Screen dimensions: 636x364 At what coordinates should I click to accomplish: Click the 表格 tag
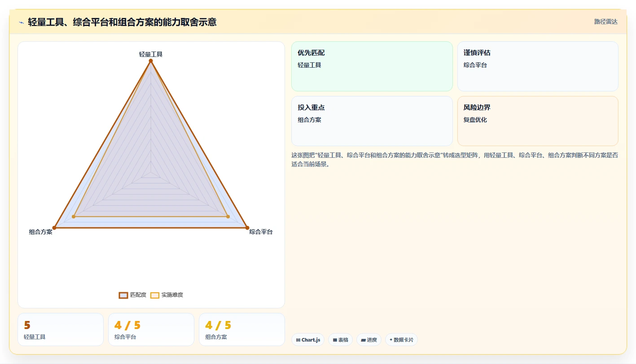[x=340, y=340]
